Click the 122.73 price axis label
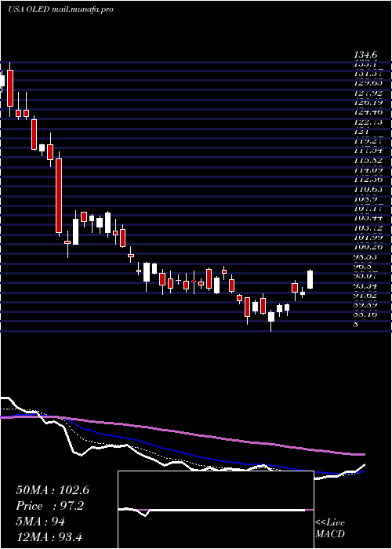This screenshot has width=392, height=549. [x=368, y=122]
